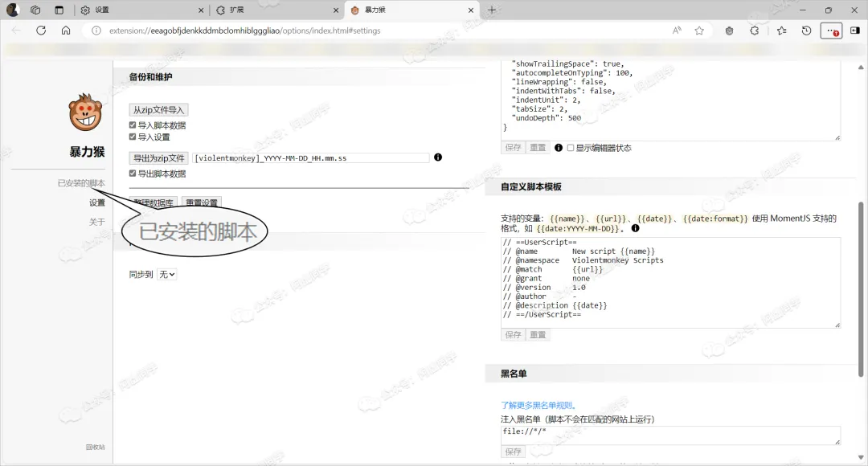Open the 同步到 sync dropdown
Viewport: 868px width, 466px height.
click(167, 274)
